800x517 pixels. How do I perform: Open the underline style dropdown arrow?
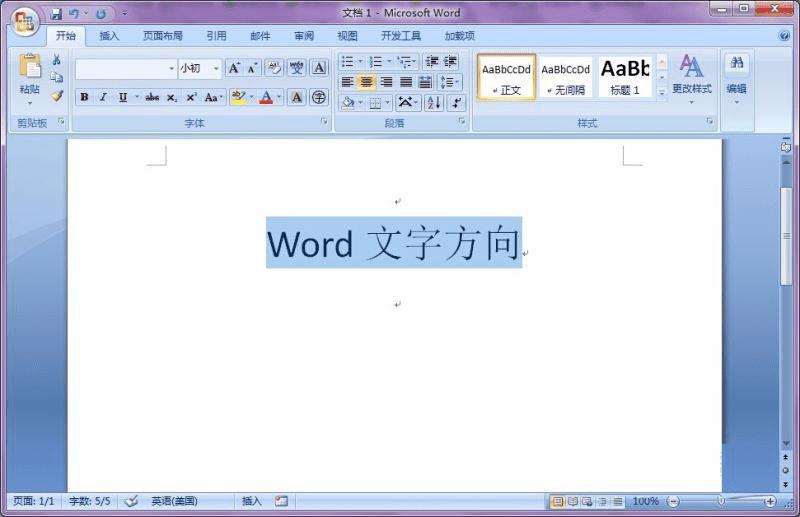pyautogui.click(x=137, y=97)
